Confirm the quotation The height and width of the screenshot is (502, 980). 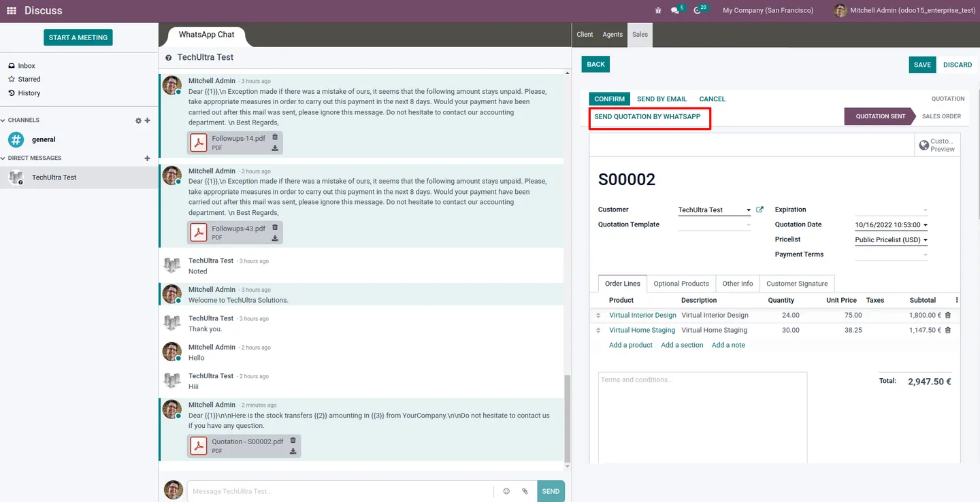pyautogui.click(x=609, y=99)
